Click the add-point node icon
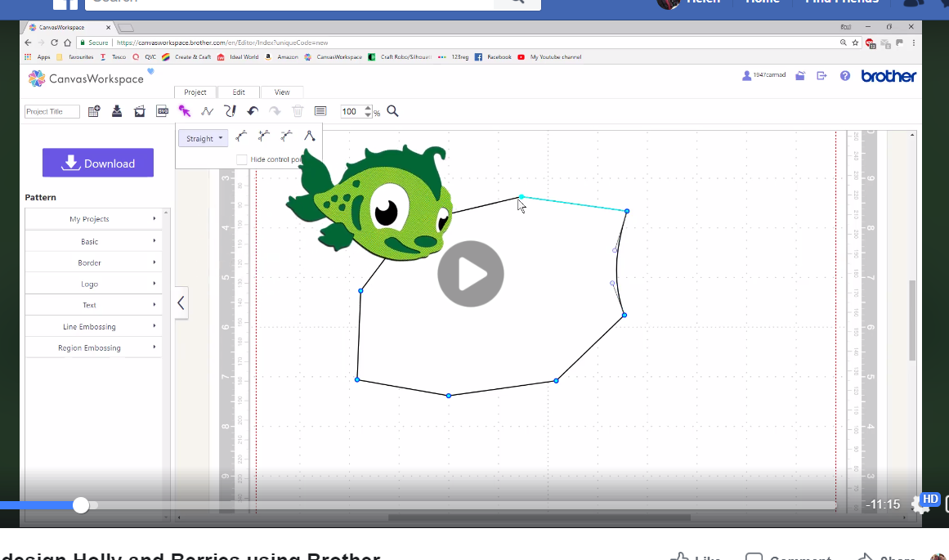 263,137
